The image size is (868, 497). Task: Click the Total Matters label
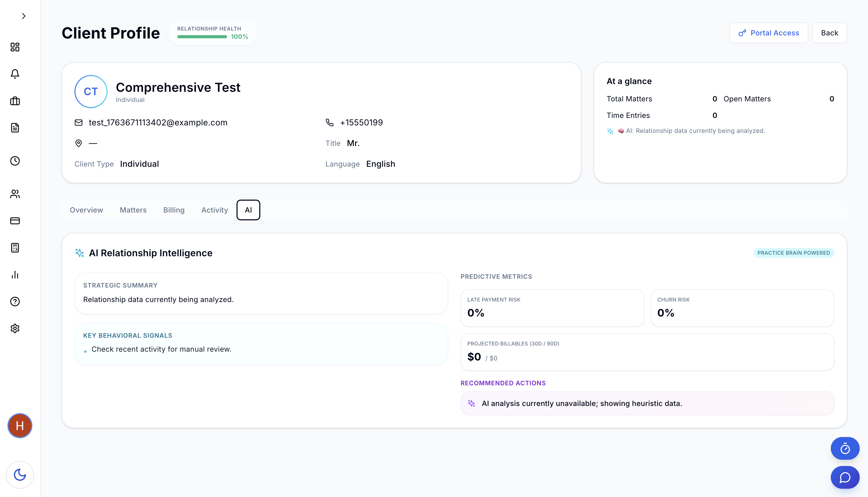tap(629, 99)
